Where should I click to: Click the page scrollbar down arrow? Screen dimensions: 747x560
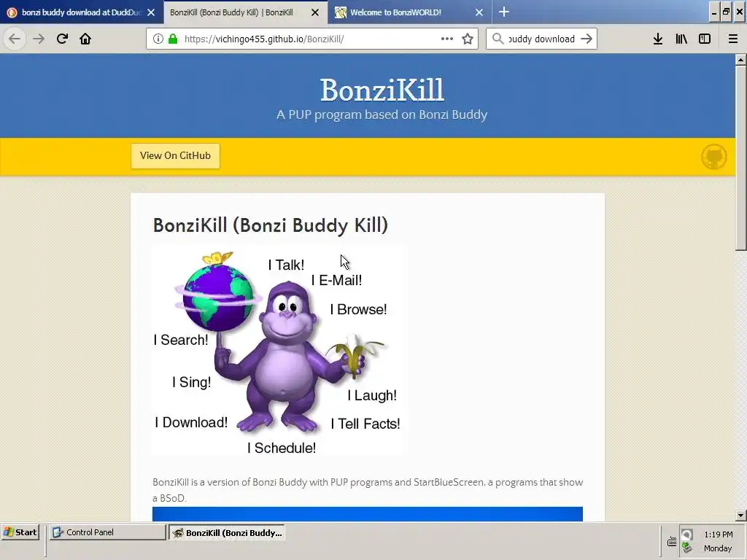[740, 516]
